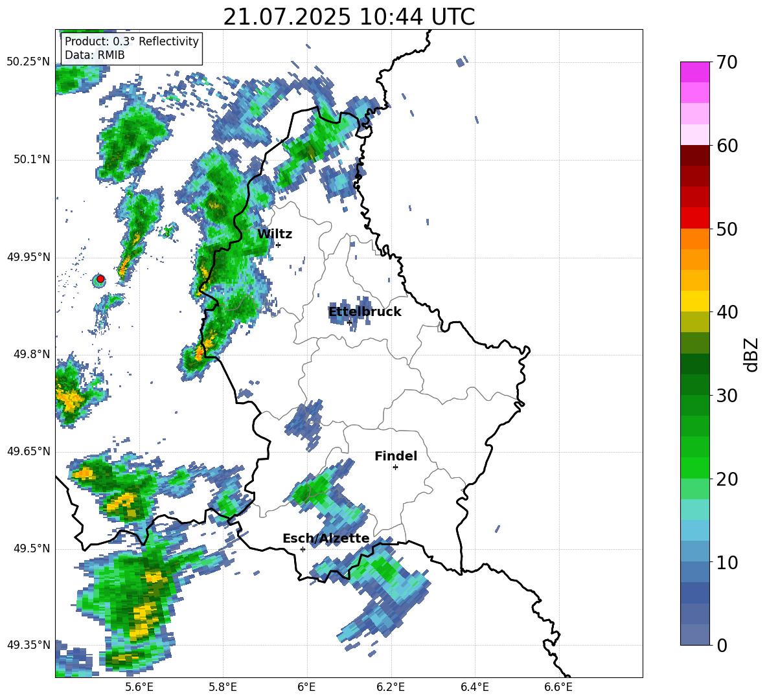The height and width of the screenshot is (700, 767).
Task: Click the 'Product: 0.3° Reflectivity' label
Action: pos(132,41)
